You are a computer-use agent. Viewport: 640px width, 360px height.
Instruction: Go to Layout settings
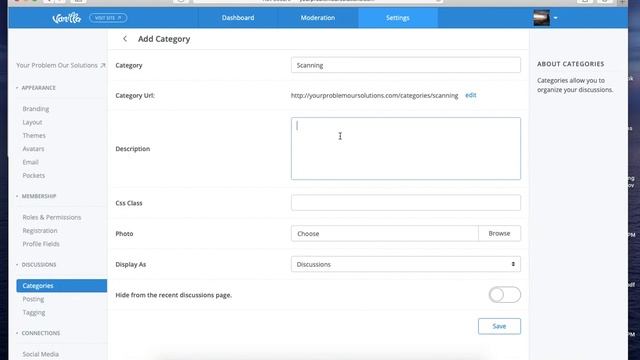[32, 122]
